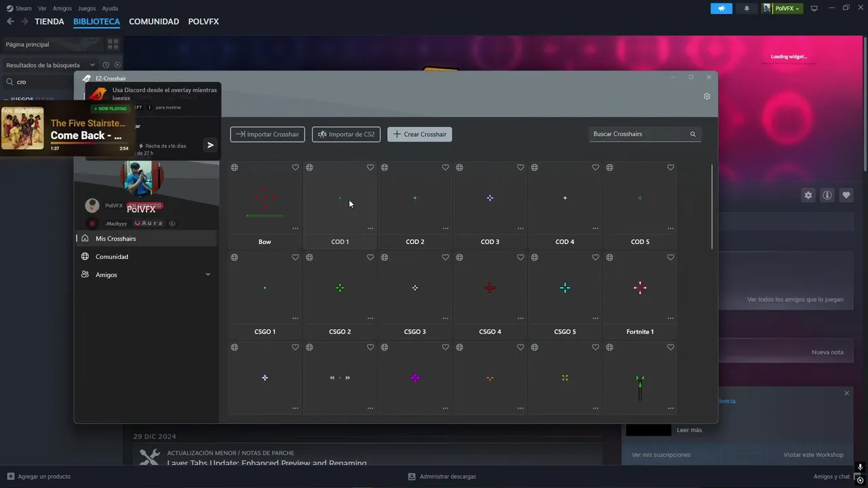
Task: Open Steam notifications bell
Action: click(747, 8)
